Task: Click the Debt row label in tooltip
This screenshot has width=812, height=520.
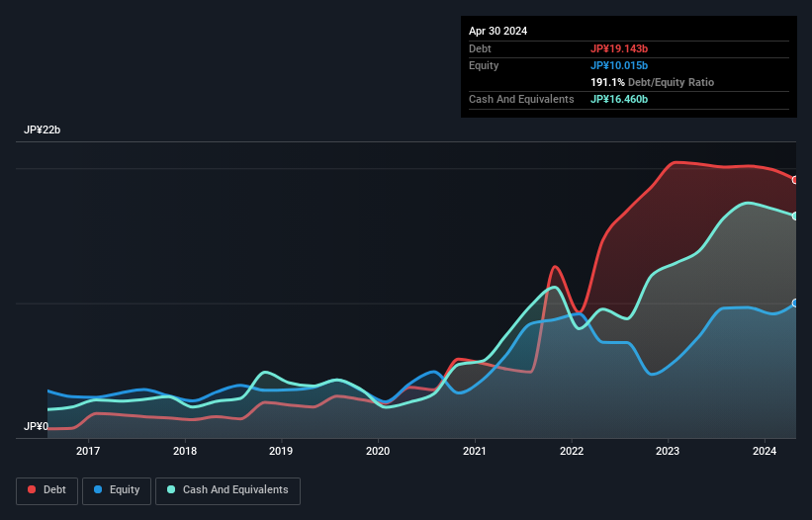Action: (x=480, y=48)
